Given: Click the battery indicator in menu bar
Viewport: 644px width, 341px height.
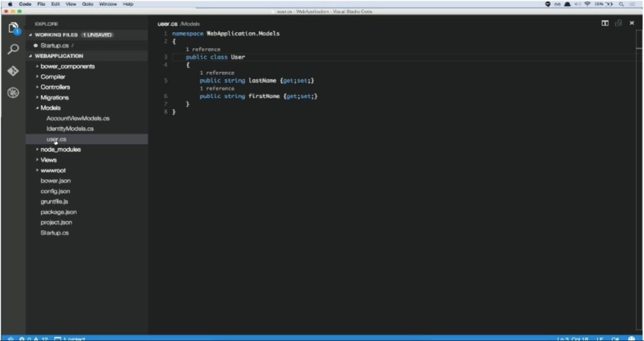Looking at the screenshot, I should pyautogui.click(x=604, y=4).
